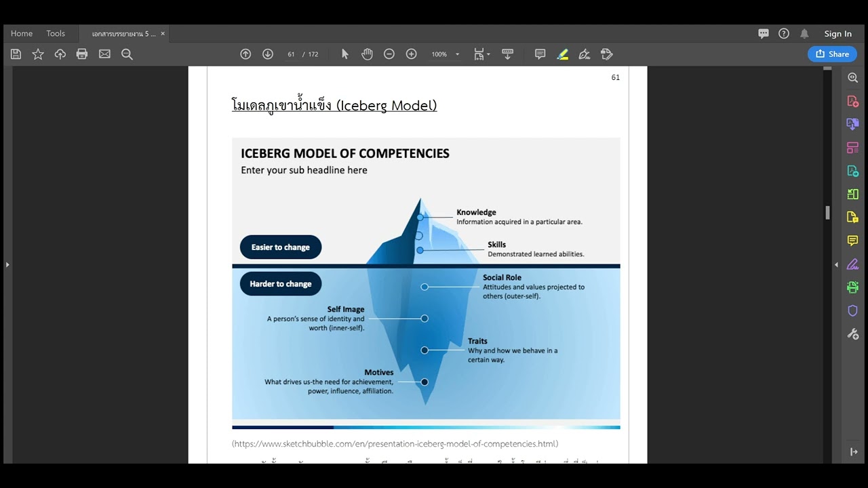Open the Fill and Sign pen tool in the right panel

click(x=853, y=264)
